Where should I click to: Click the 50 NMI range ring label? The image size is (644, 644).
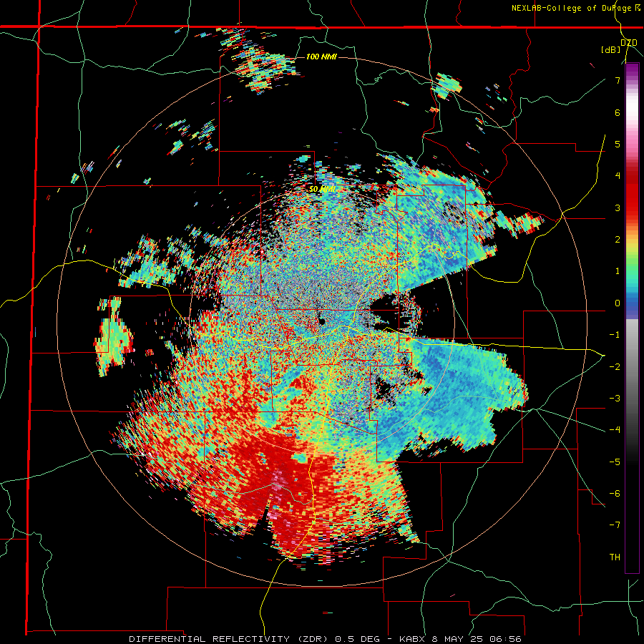tap(323, 190)
